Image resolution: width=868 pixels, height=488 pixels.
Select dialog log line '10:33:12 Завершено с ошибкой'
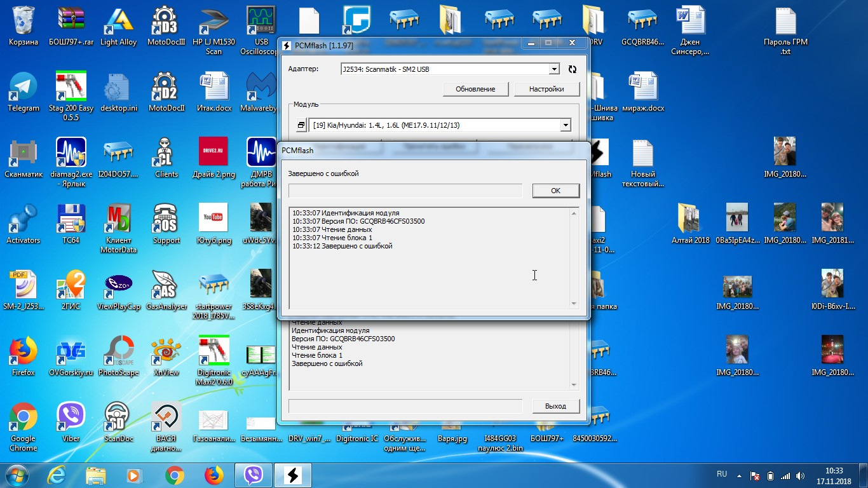pos(342,246)
